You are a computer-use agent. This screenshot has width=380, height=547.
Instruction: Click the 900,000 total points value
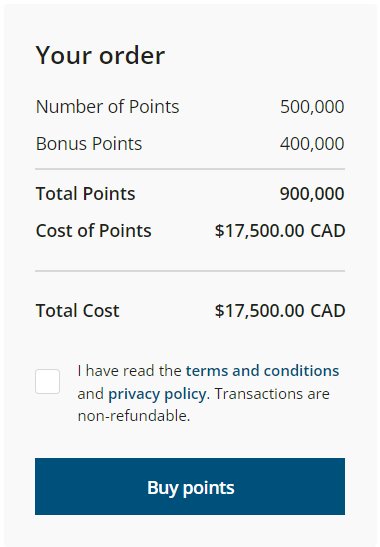(x=312, y=194)
